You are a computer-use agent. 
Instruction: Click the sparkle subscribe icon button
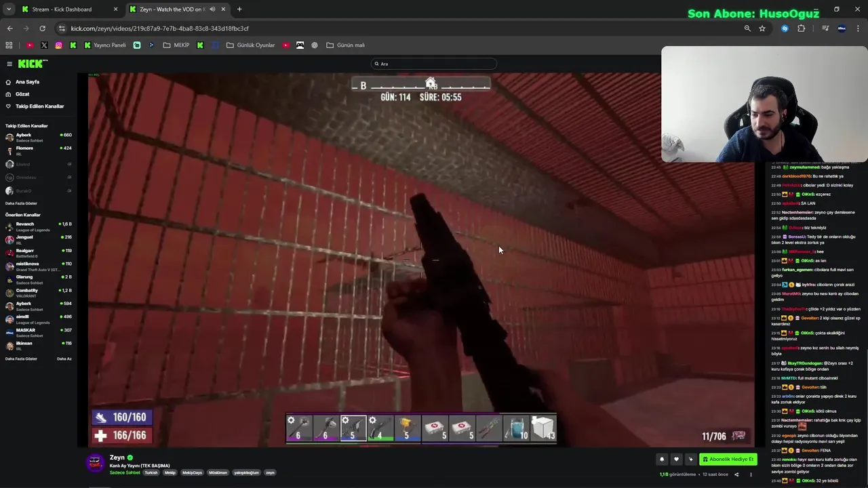(690, 459)
